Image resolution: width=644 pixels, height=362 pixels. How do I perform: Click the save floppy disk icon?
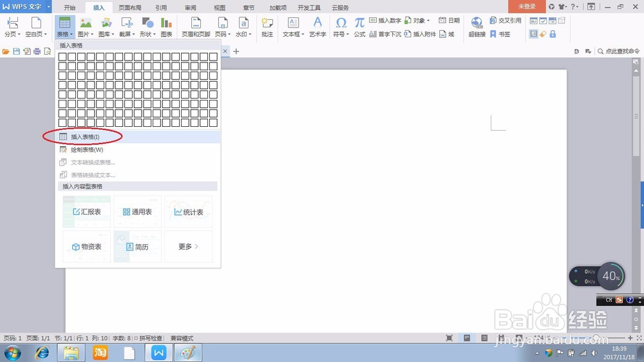click(17, 52)
